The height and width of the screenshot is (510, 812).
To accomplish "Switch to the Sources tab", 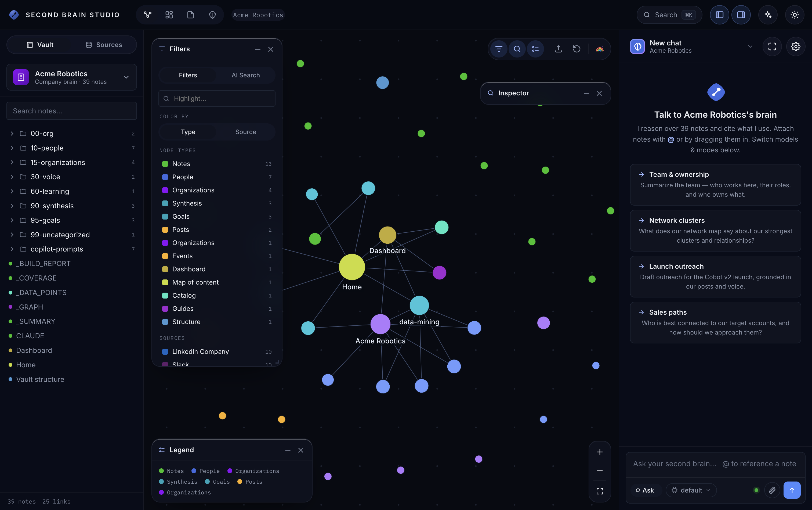I will click(x=104, y=45).
